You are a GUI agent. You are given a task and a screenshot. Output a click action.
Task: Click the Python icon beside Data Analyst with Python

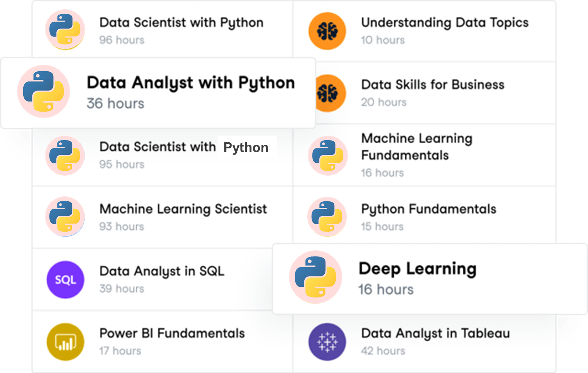tap(44, 92)
